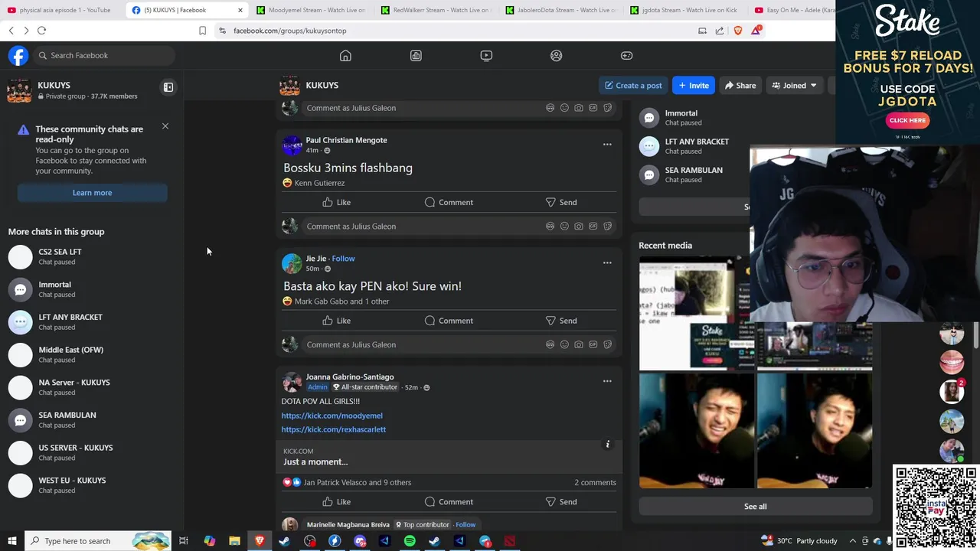Follow Marinelle Magbanua Breiva
Viewport: 980px width, 551px height.
pos(465,525)
